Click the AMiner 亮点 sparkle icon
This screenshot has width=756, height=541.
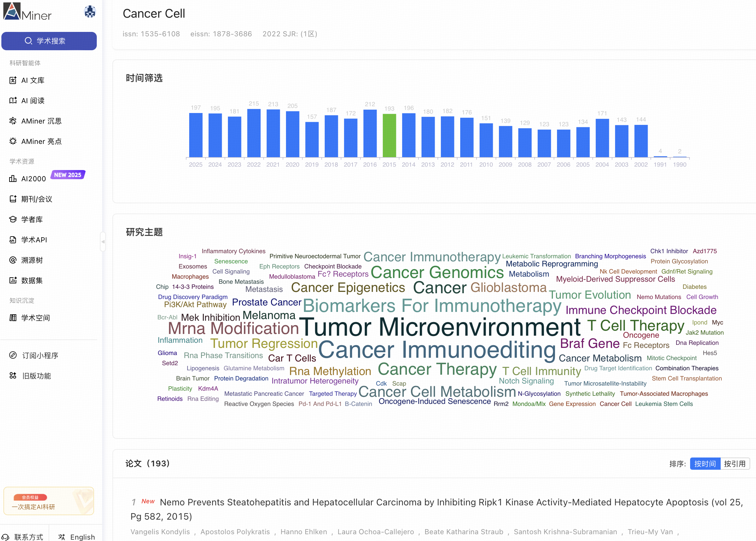pos(13,141)
